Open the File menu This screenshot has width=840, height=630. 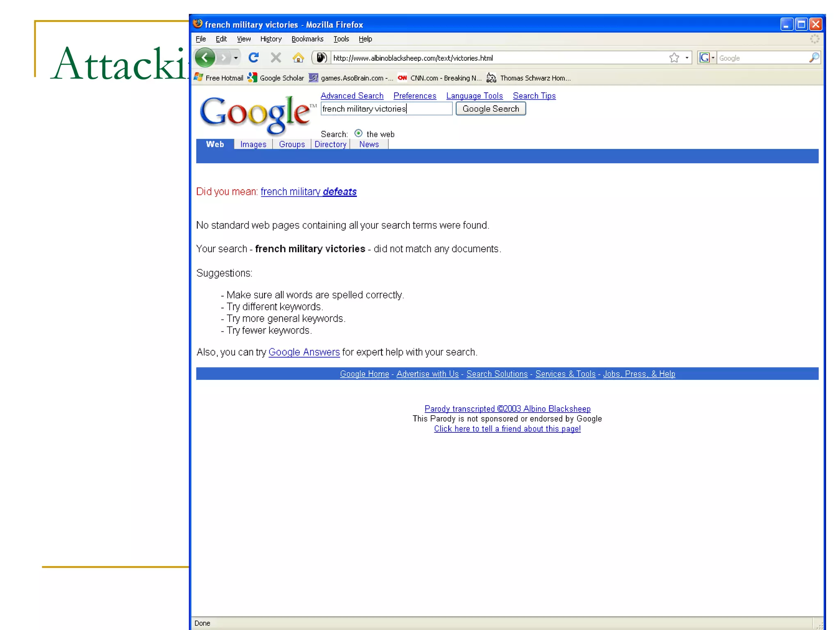pyautogui.click(x=201, y=39)
